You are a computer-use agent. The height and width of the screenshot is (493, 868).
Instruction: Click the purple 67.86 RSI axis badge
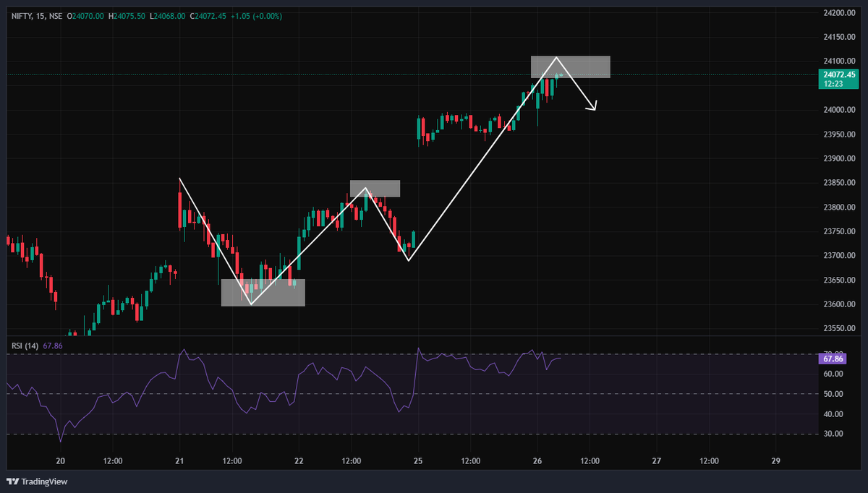click(x=833, y=359)
